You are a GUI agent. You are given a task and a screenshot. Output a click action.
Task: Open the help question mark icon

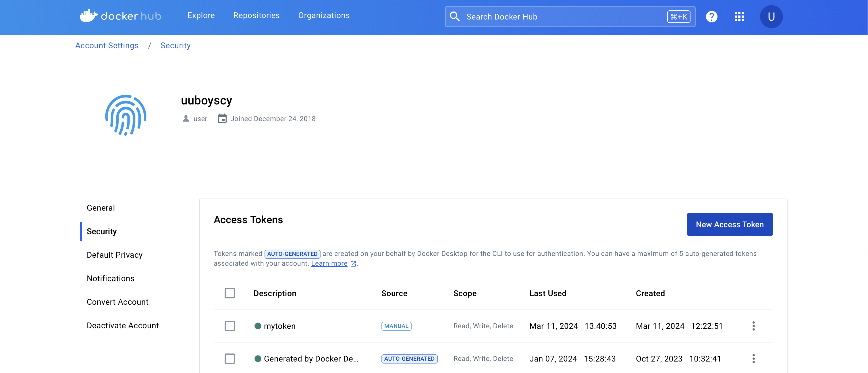pos(711,16)
